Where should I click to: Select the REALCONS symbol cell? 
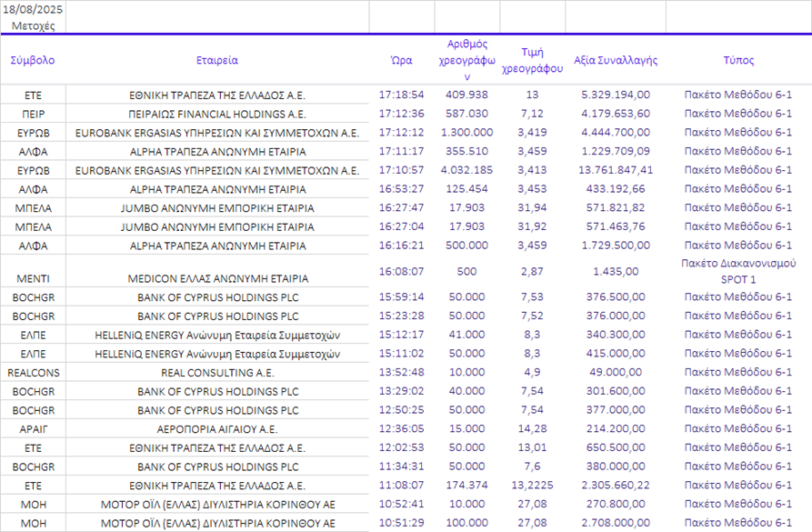[33, 373]
